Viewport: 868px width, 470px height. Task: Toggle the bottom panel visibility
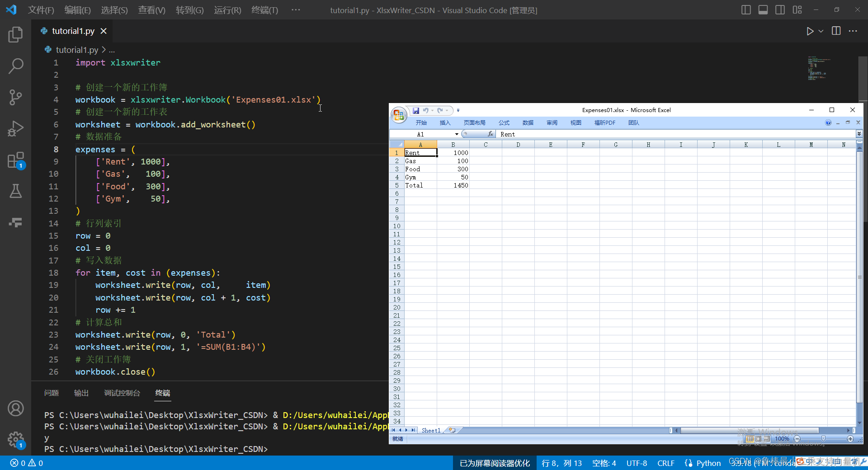coord(763,9)
